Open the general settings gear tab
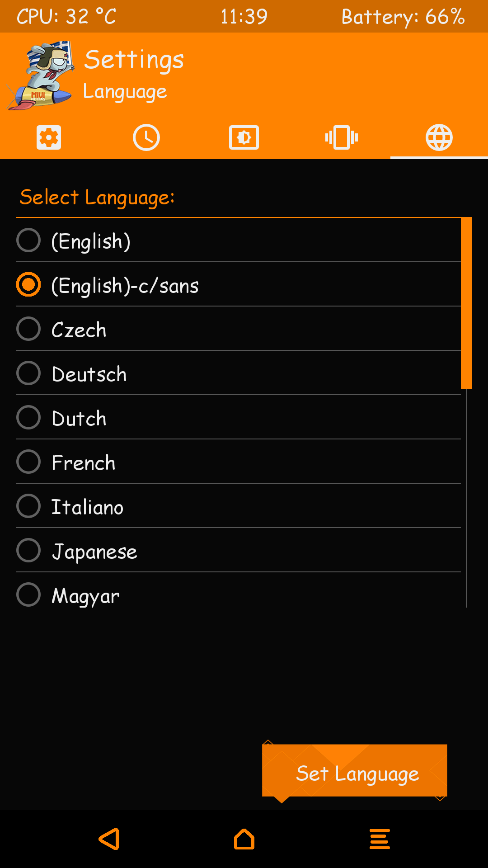The width and height of the screenshot is (488, 868). [49, 137]
